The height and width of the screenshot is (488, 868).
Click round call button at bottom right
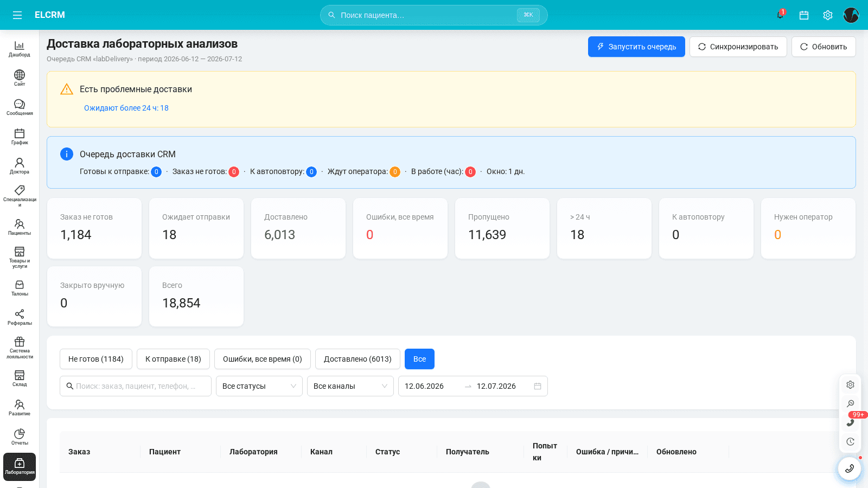(x=850, y=468)
